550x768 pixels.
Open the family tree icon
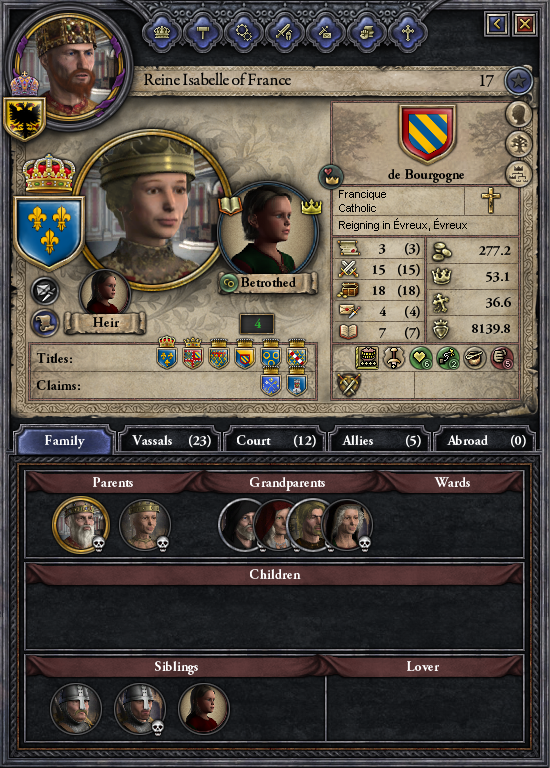tap(519, 145)
